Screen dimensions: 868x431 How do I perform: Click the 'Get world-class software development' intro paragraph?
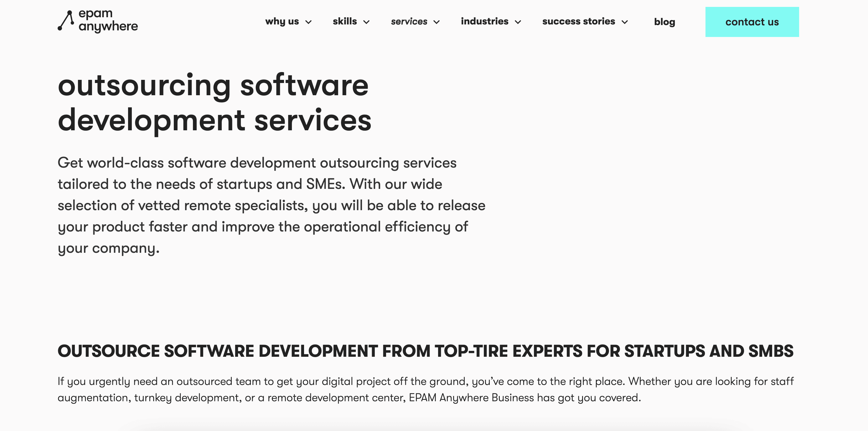click(x=271, y=205)
